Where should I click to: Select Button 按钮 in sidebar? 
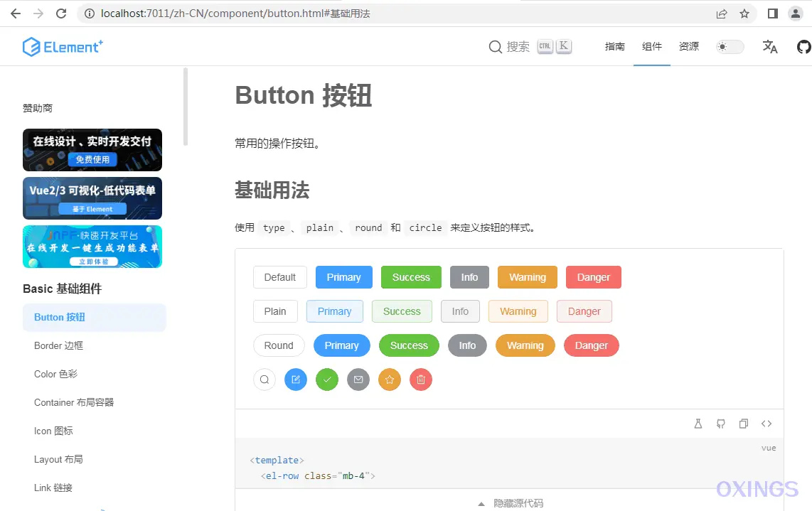(95, 318)
